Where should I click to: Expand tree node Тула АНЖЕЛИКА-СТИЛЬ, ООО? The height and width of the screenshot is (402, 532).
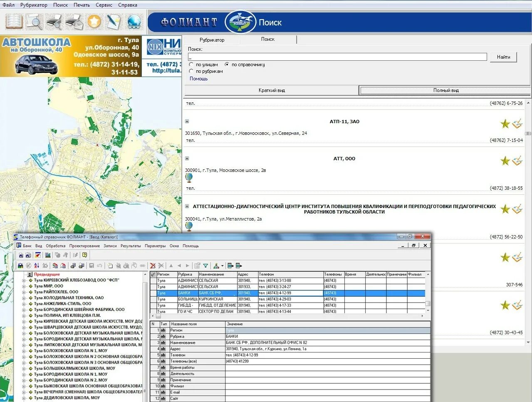24,304
